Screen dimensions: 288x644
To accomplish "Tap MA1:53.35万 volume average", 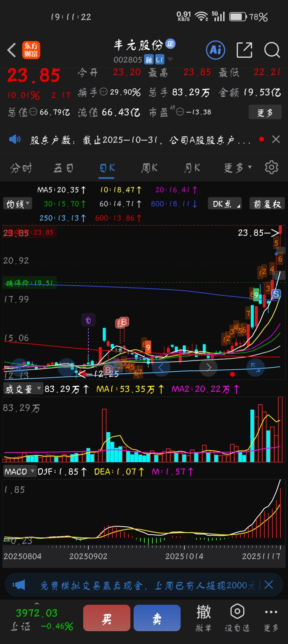I will point(130,389).
